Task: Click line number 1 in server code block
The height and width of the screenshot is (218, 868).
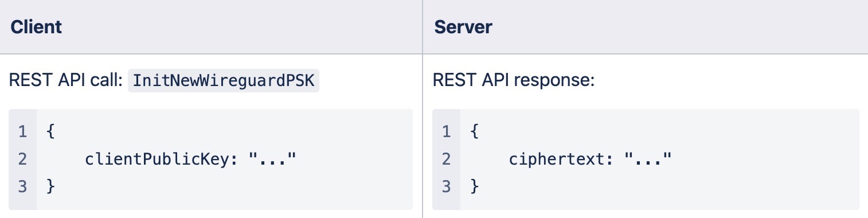Action: click(x=446, y=131)
